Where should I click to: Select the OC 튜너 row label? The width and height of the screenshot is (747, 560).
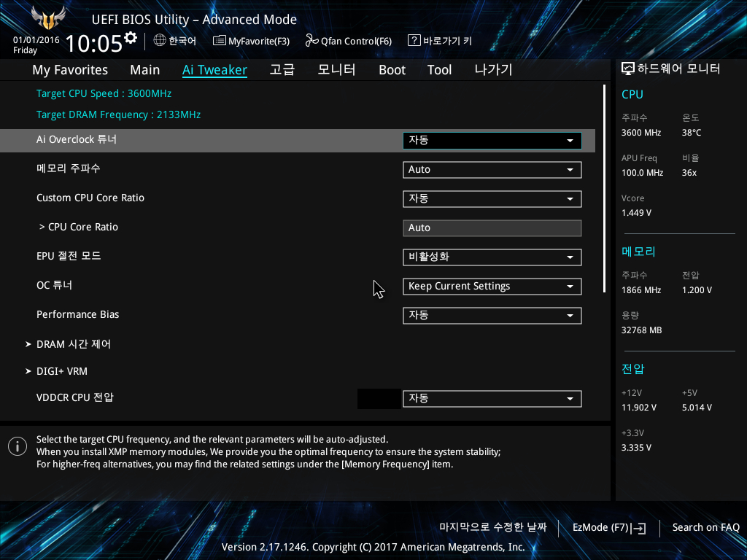pyautogui.click(x=54, y=285)
